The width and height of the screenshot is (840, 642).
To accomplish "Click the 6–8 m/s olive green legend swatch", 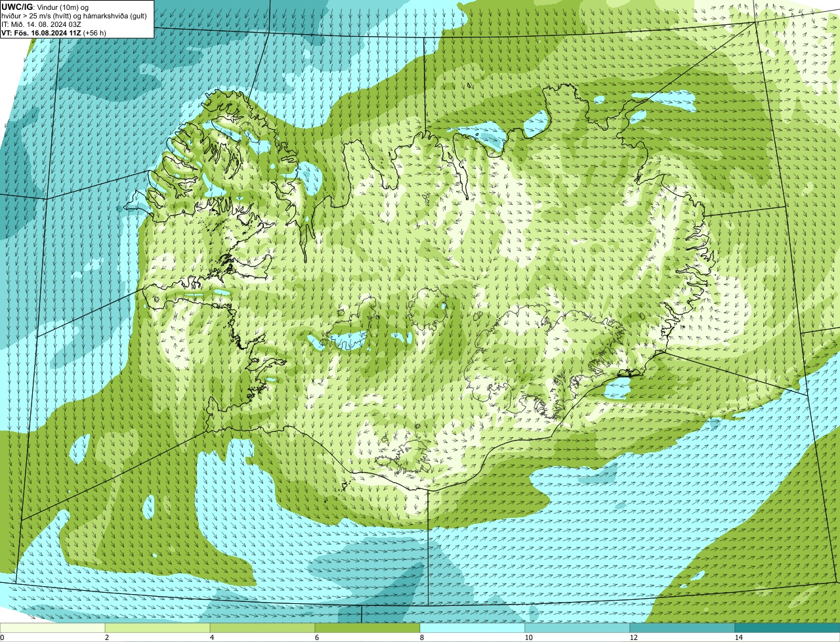I will click(367, 628).
